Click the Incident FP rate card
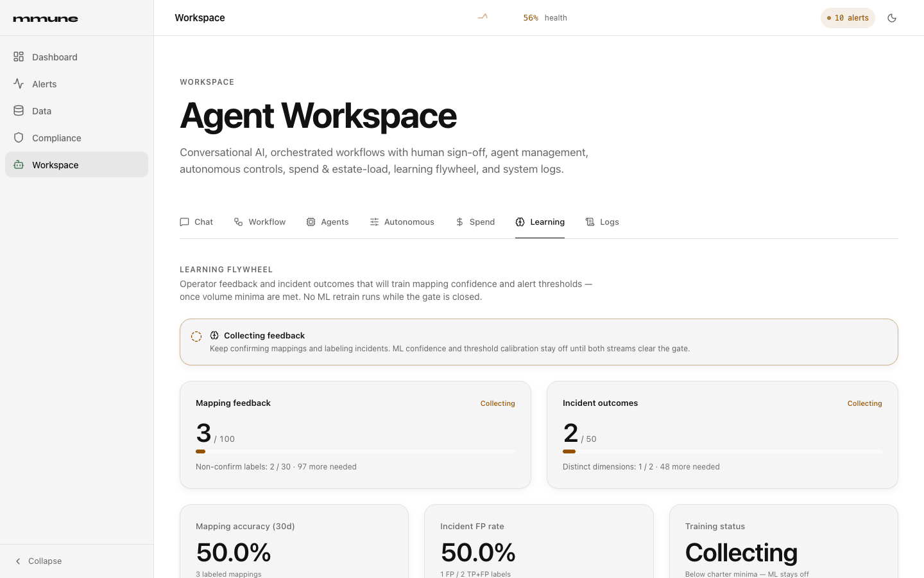The image size is (924, 578). click(539, 541)
